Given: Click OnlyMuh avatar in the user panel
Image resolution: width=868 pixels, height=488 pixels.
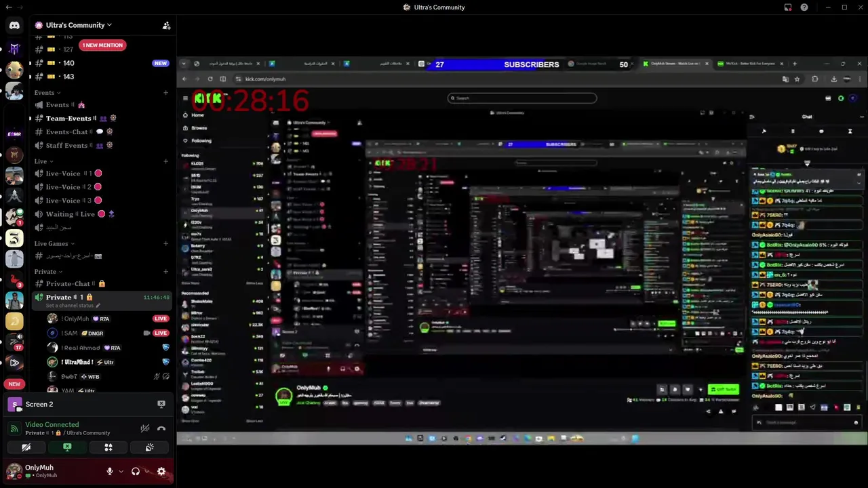Looking at the screenshot, I should (x=14, y=471).
